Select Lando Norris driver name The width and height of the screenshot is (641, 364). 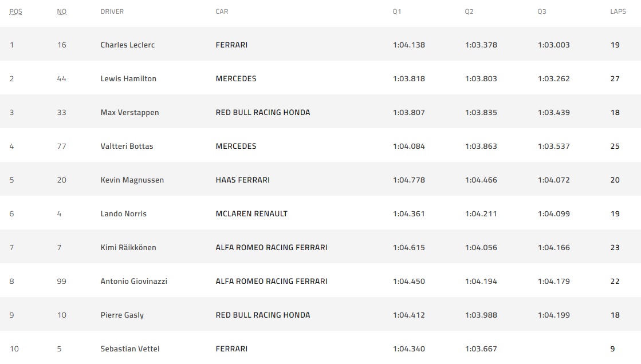click(123, 213)
